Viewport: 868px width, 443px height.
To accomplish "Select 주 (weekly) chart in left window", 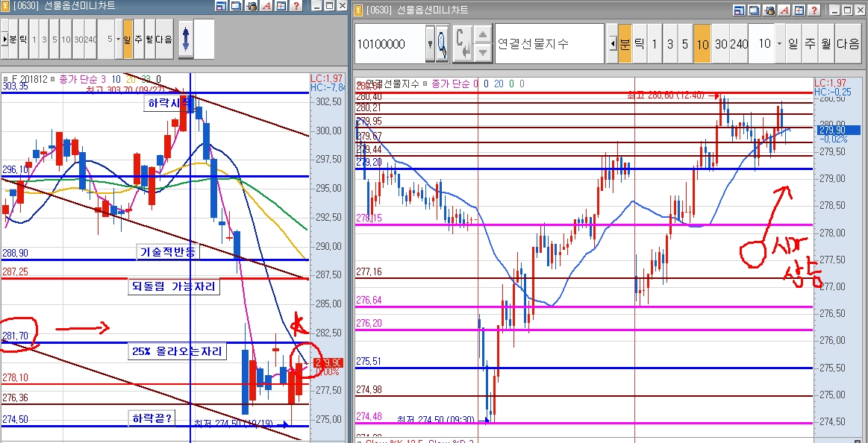I will [138, 40].
